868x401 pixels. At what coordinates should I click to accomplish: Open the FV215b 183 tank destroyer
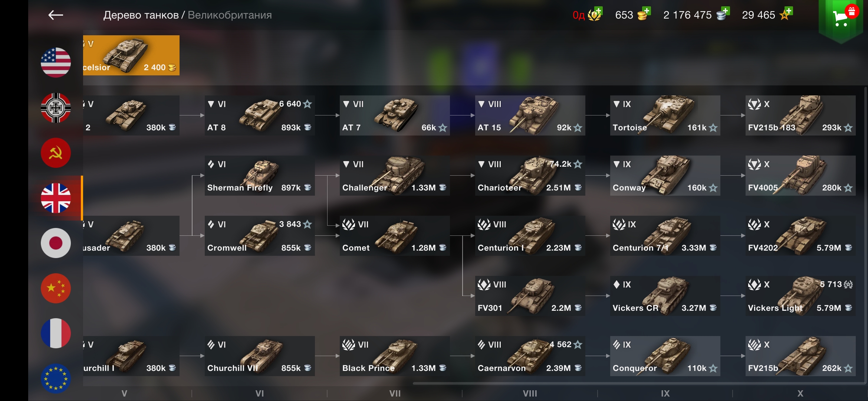pyautogui.click(x=800, y=115)
